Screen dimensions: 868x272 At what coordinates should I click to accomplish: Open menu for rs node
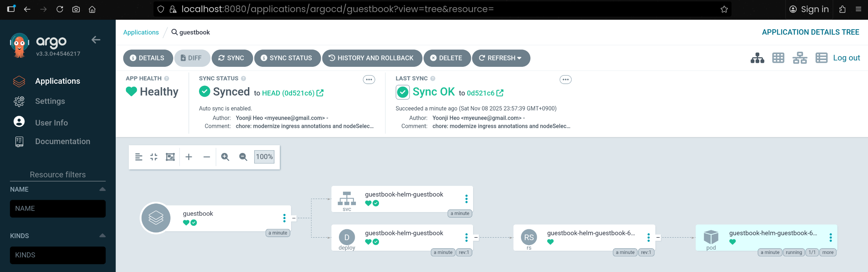click(x=648, y=237)
